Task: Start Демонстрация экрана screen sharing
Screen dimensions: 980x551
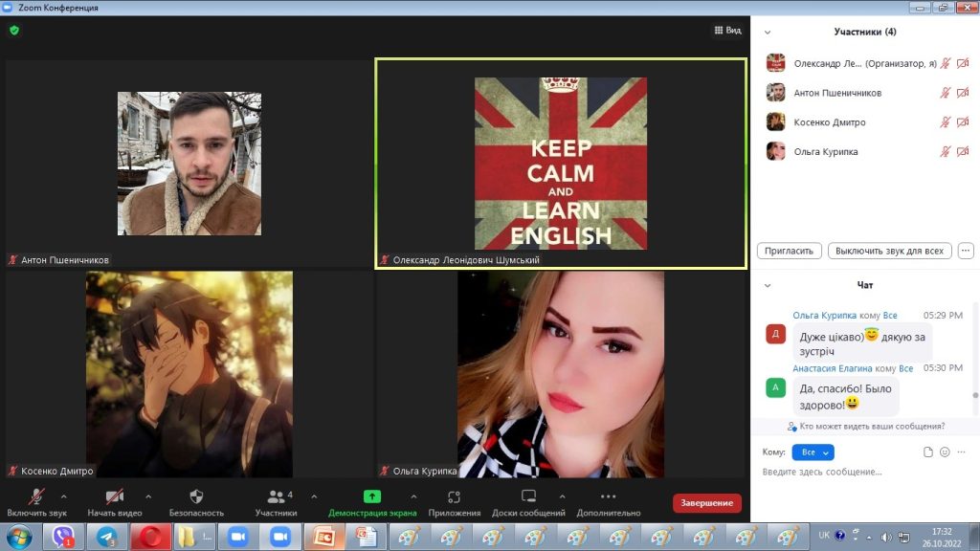Action: pyautogui.click(x=372, y=503)
